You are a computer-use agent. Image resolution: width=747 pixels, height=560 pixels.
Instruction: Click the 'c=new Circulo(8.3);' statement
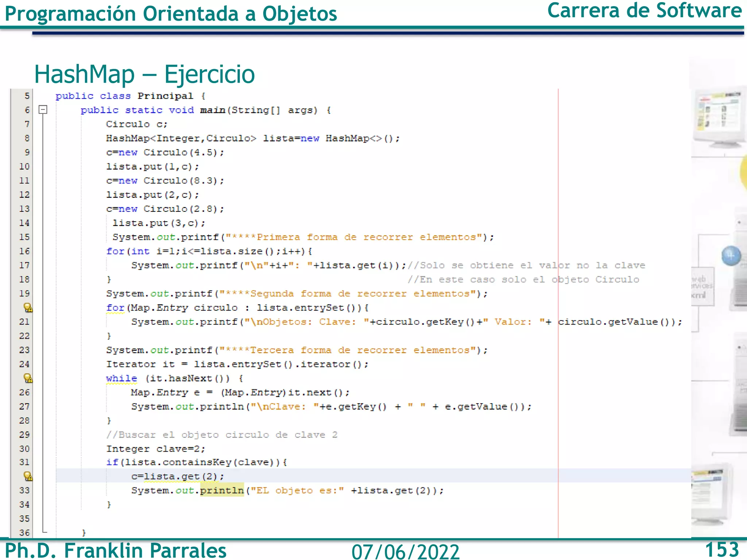pyautogui.click(x=165, y=181)
